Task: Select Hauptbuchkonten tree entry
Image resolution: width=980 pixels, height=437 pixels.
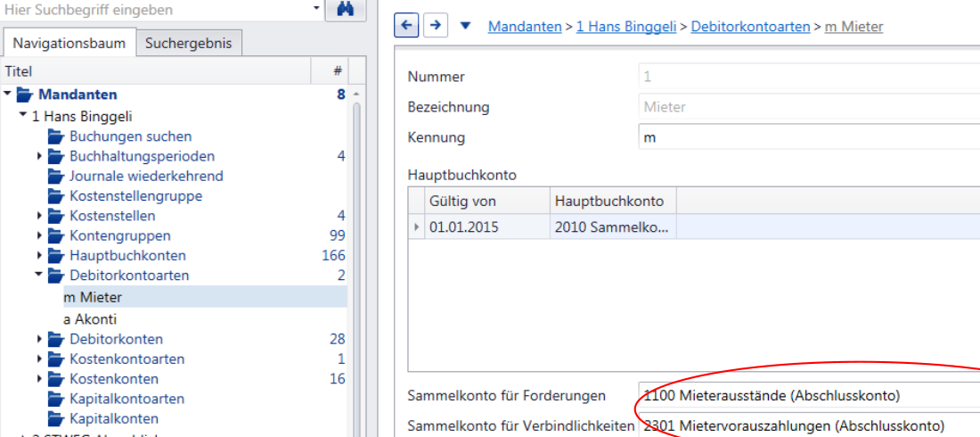Action: click(x=127, y=256)
